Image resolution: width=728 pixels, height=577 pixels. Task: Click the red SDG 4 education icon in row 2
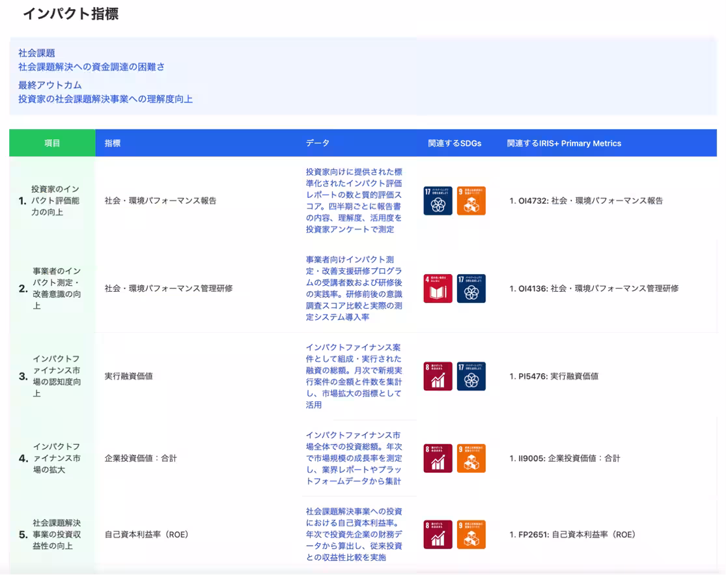click(438, 288)
